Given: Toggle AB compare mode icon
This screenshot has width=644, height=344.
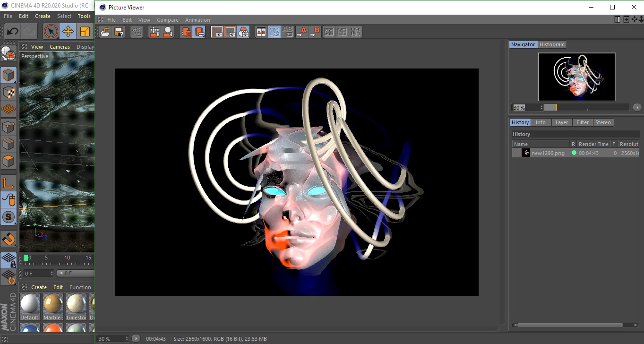Looking at the screenshot, I should click(261, 32).
